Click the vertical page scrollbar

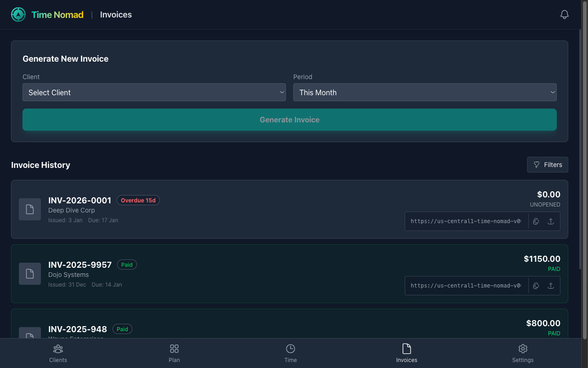(x=584, y=184)
